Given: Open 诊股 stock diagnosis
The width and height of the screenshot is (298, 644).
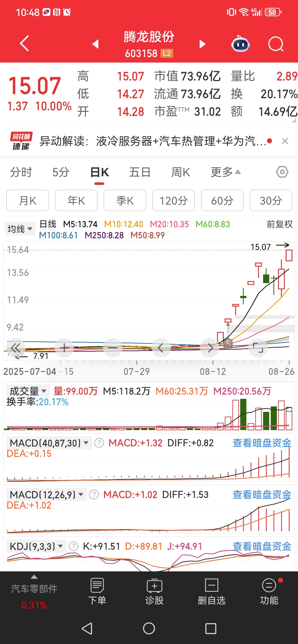Looking at the screenshot, I should coord(154,592).
